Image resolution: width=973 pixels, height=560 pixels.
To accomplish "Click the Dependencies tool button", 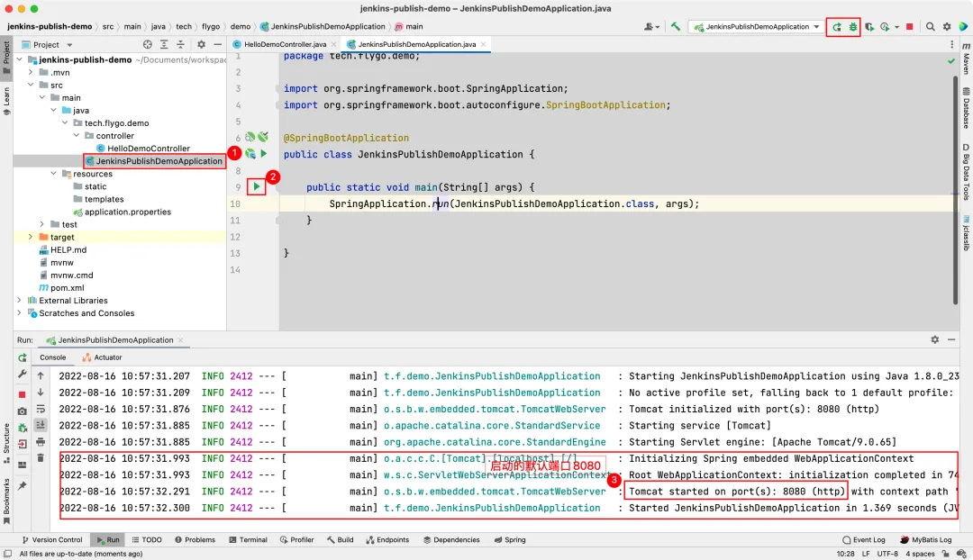I will tap(451, 539).
